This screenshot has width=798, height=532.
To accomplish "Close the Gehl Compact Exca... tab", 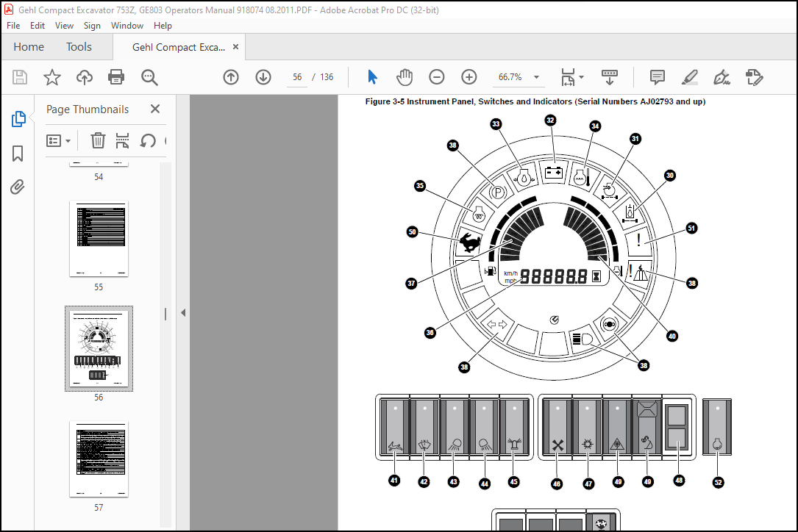I will [x=235, y=47].
